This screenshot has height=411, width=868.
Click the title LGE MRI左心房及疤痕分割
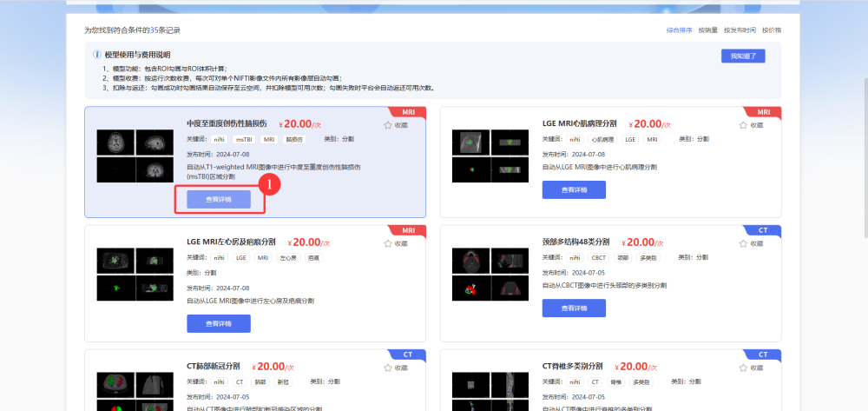[232, 242]
